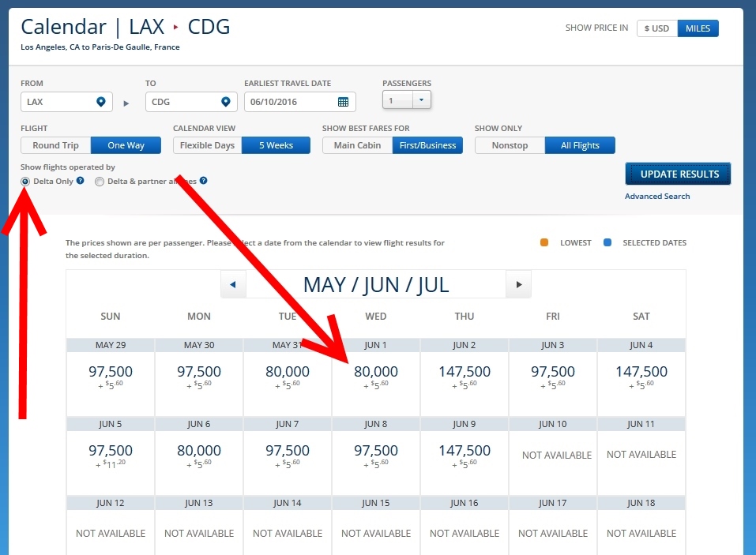Open the PASSENGERS count dropdown

[419, 101]
